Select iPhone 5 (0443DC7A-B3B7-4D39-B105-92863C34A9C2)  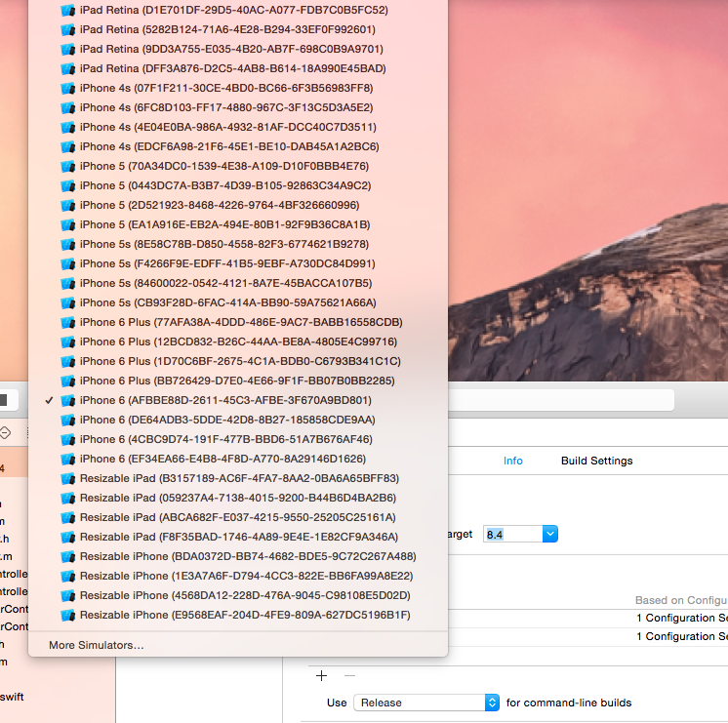coord(238,185)
